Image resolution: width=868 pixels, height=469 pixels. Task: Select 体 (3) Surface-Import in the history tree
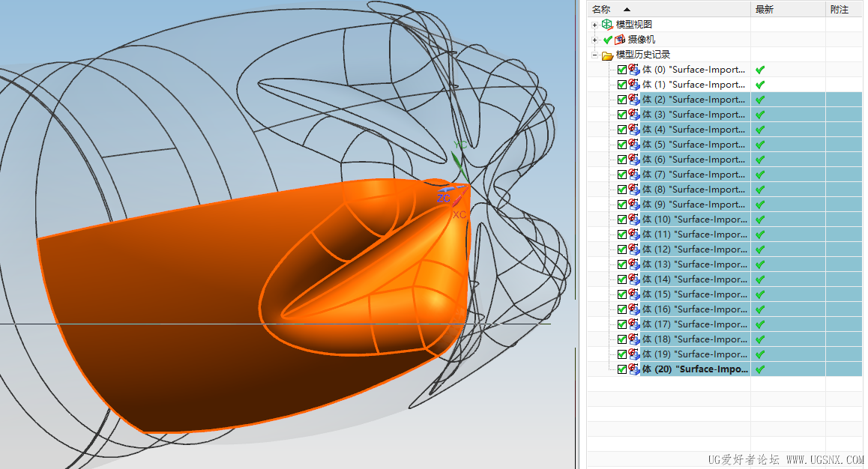[693, 115]
